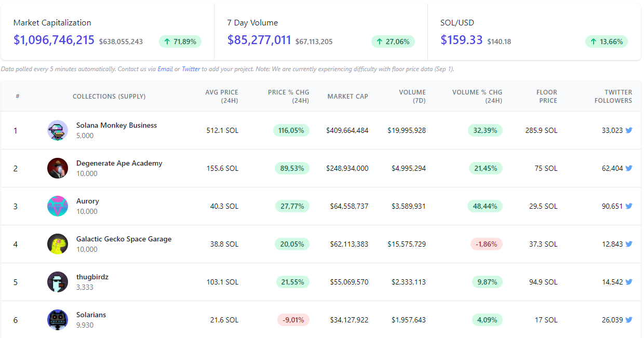Click Twitter bird icon beside 12,843
The width and height of the screenshot is (644, 338).
click(629, 244)
